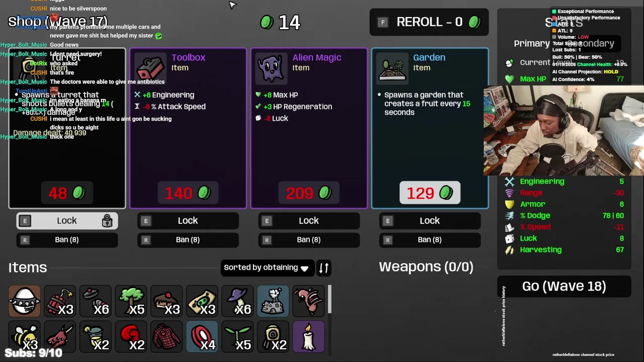
Task: Select the cake slice item
Action: point(167,301)
